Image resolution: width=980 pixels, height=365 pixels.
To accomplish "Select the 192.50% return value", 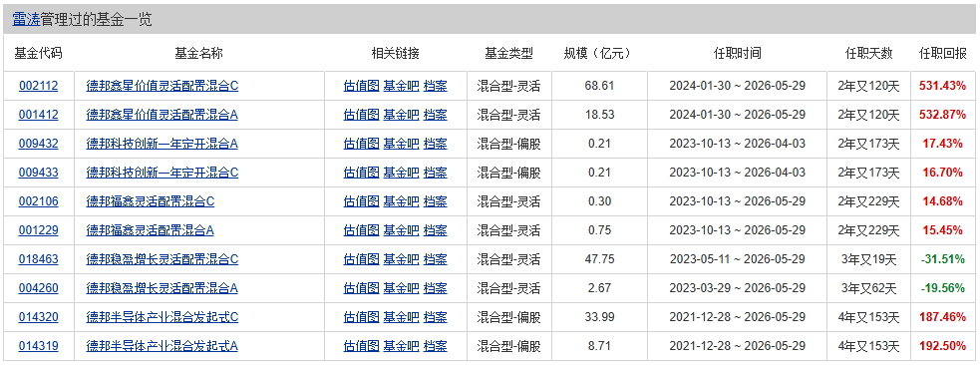I will click(942, 346).
